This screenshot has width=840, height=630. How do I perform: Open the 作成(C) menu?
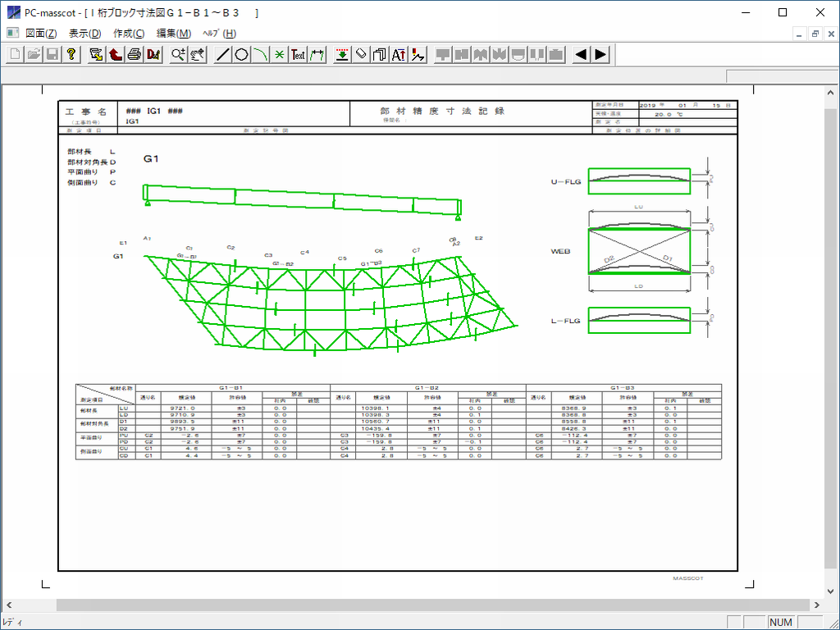click(129, 34)
